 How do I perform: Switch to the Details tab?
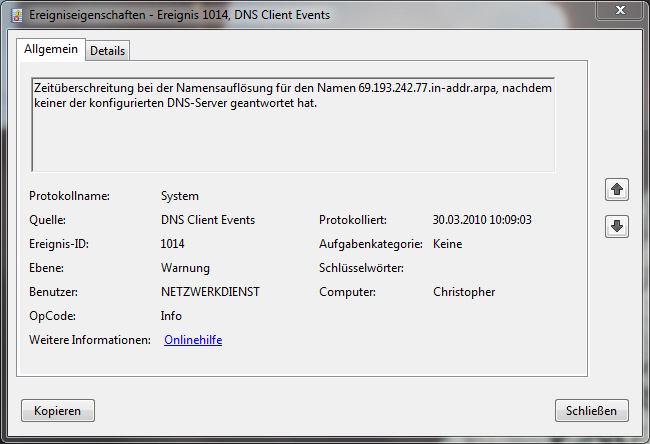click(108, 51)
